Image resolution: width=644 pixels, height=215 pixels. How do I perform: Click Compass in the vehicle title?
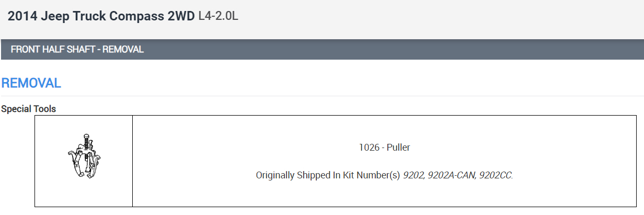tap(137, 16)
